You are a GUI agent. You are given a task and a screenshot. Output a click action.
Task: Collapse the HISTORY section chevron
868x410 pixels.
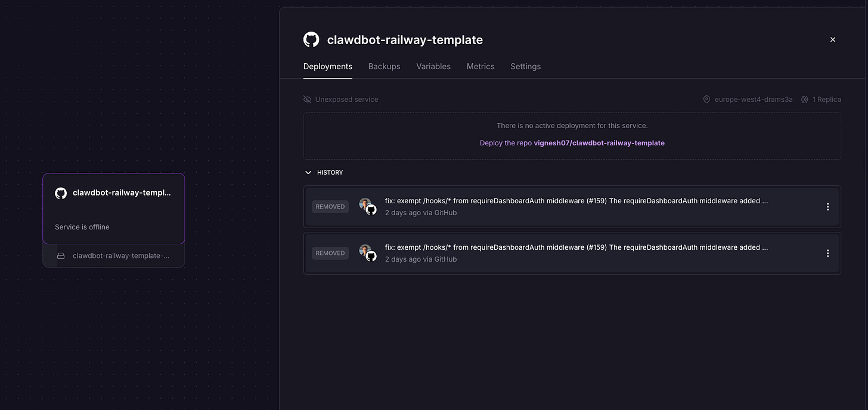308,172
